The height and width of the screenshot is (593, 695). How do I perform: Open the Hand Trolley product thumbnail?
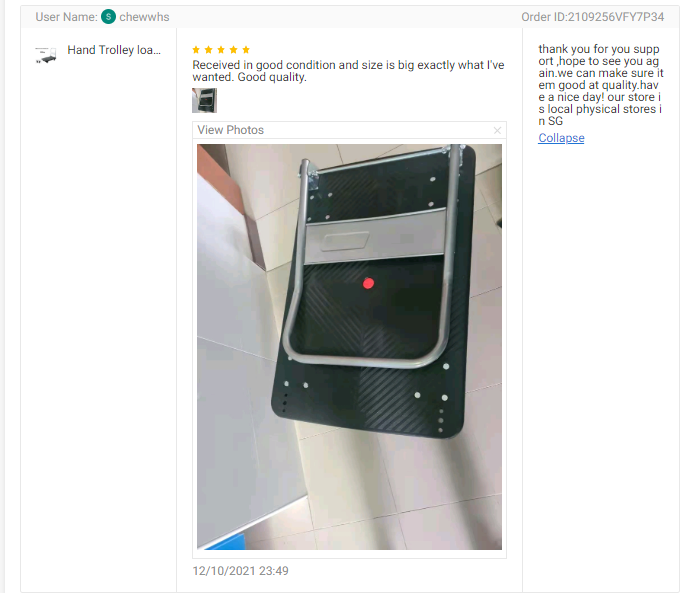46,55
